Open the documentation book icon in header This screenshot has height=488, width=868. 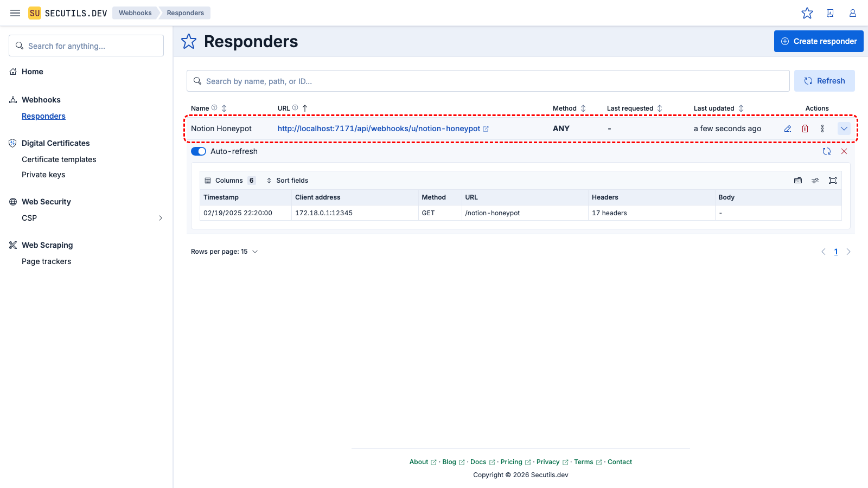pos(830,13)
